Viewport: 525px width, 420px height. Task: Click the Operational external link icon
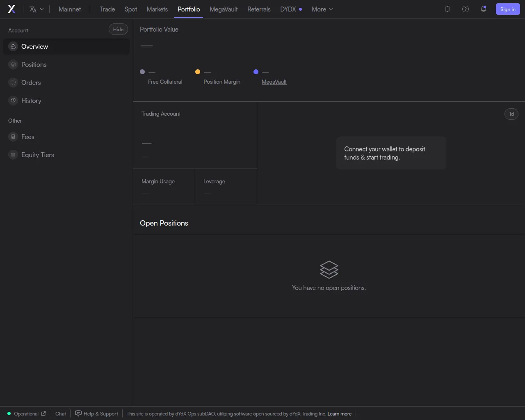43,413
